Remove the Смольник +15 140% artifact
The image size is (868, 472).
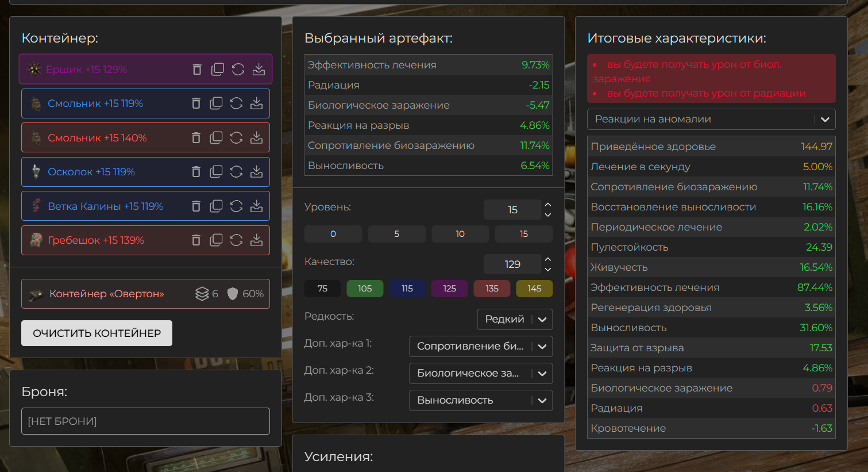tap(196, 138)
